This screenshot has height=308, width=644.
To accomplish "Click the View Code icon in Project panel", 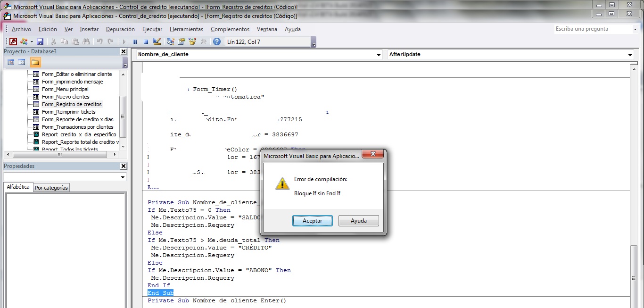I will [x=11, y=62].
